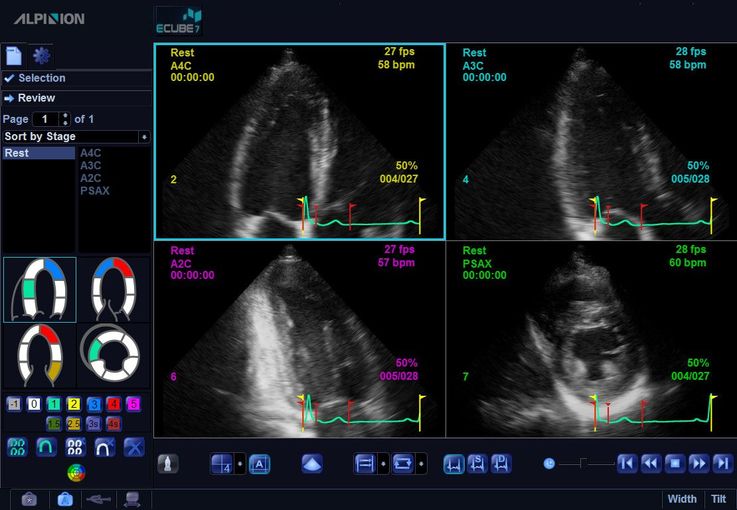Choose the red score 4 swatch
The width and height of the screenshot is (737, 510).
point(113,404)
